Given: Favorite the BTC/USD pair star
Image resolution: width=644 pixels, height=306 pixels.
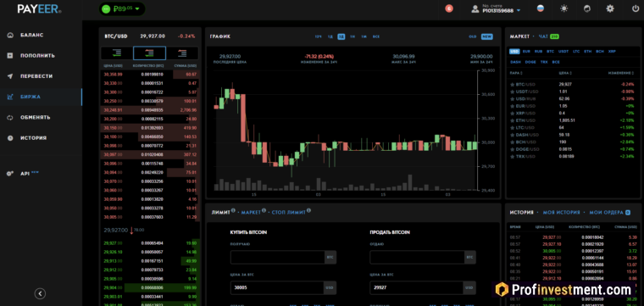Looking at the screenshot, I should click(512, 84).
